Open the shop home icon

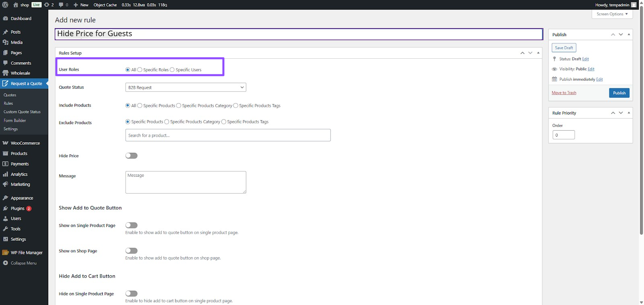pos(16,5)
